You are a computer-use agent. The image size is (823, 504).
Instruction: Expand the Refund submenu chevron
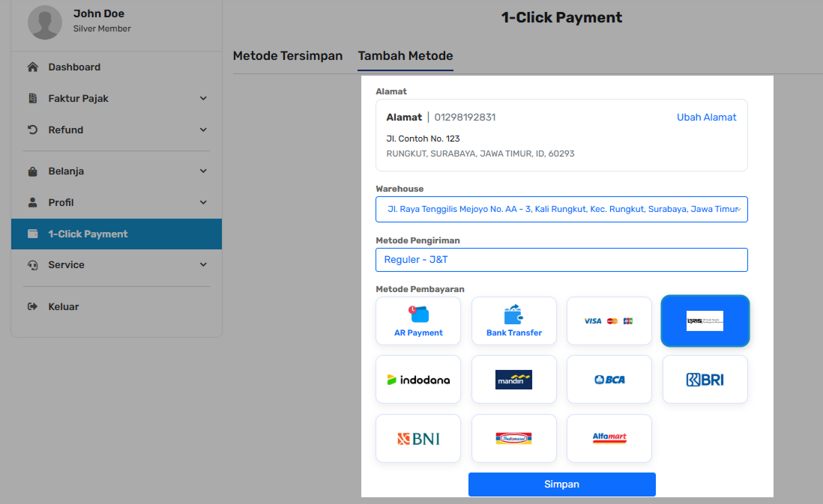coord(203,130)
